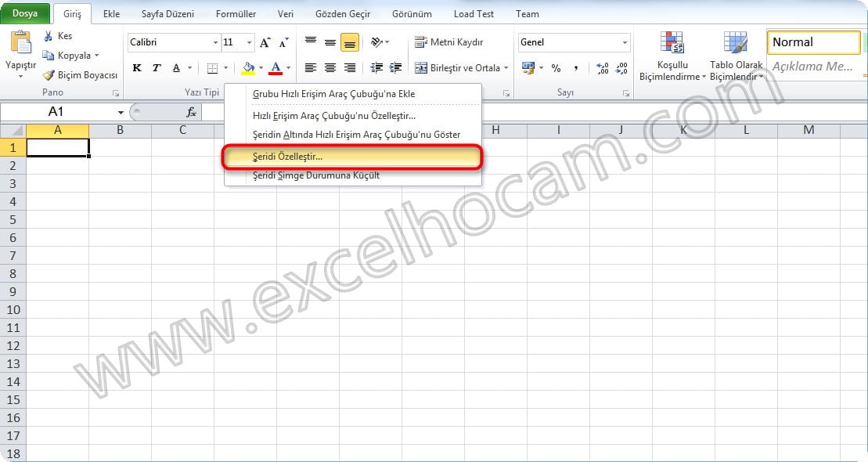Choose Grubu Hızlı Erişim Araç Çubuğu'na Ekle
The height and width of the screenshot is (462, 868).
coord(353,94)
